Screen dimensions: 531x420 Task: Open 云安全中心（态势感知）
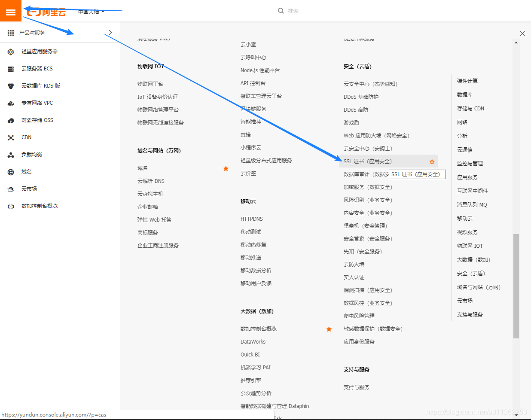coord(370,84)
